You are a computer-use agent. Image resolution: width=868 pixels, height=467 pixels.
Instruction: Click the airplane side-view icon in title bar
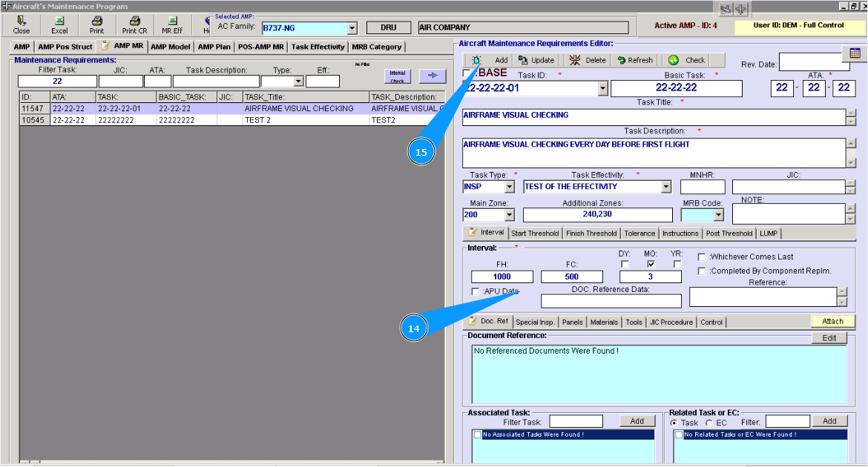point(725,9)
